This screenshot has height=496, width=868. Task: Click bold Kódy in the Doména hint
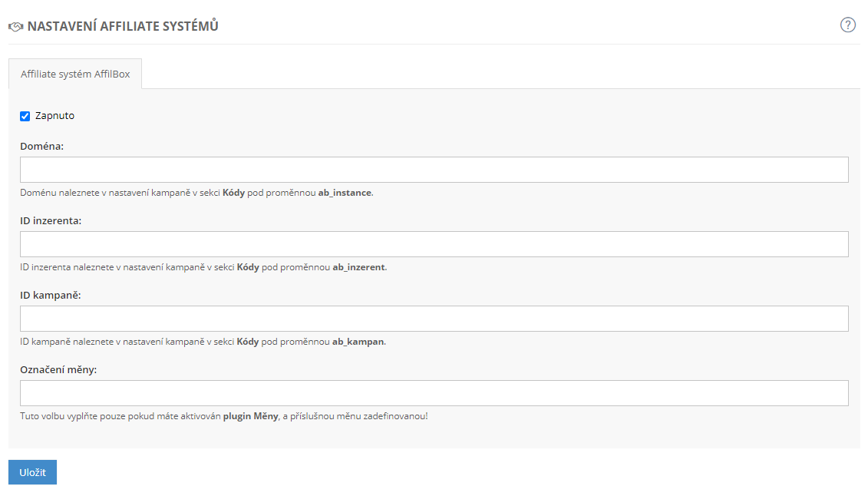click(x=233, y=193)
